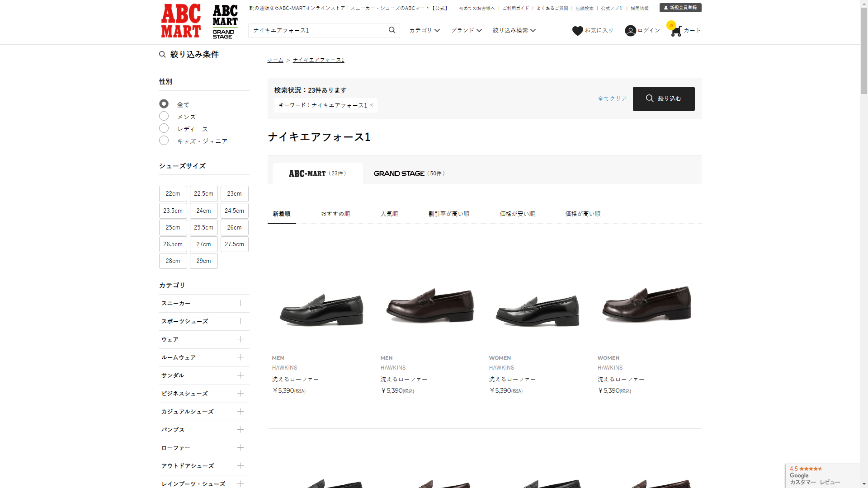Click the search magnifier icon in search box
868x488 pixels.
tap(392, 30)
